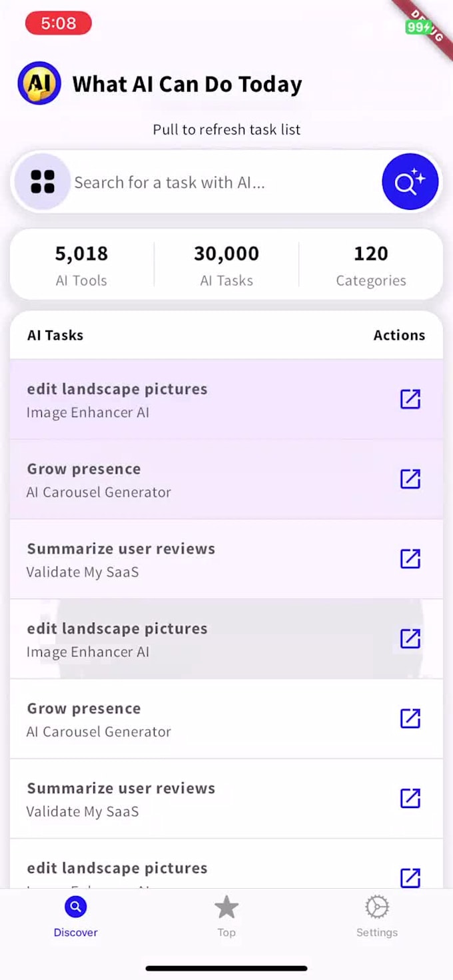Open AI Carousel Generator via its action icon
Screen dimensions: 453x980
point(410,479)
